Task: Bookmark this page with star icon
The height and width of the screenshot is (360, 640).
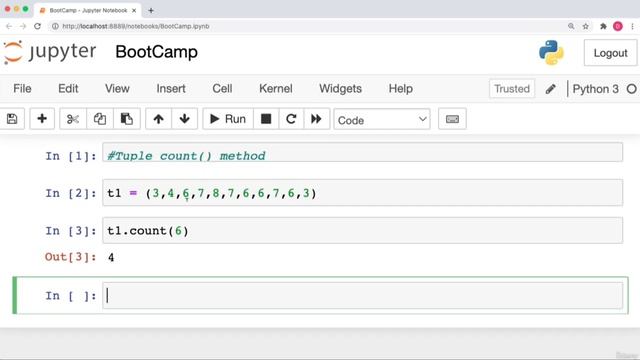Action: pos(586,26)
